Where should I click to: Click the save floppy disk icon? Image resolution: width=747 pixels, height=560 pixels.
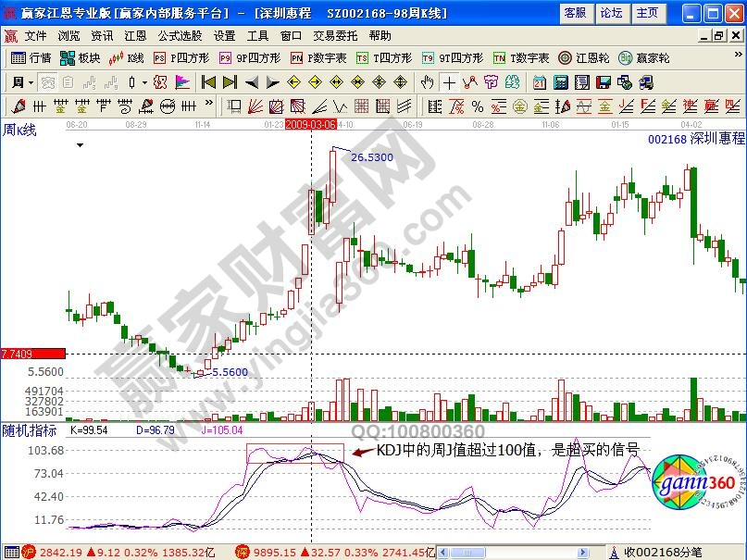(x=603, y=81)
